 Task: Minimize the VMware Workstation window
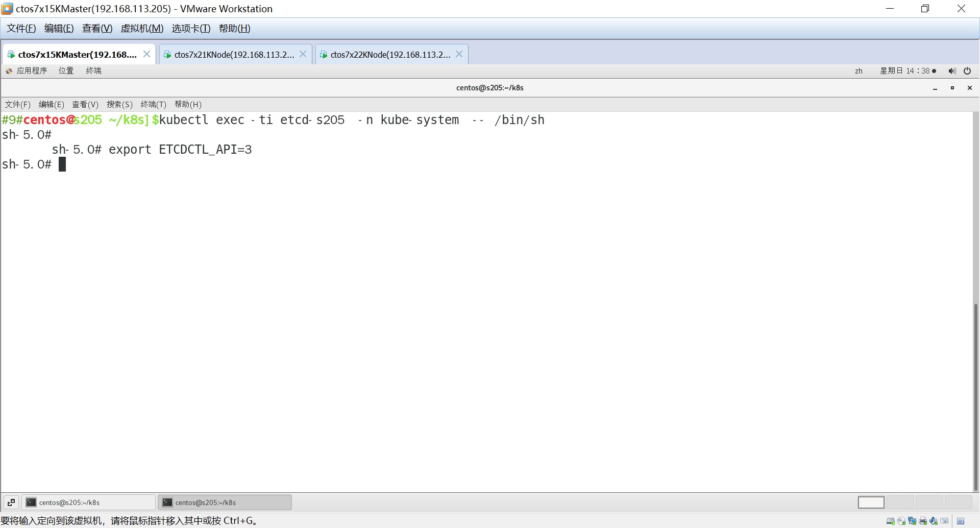[x=890, y=9]
